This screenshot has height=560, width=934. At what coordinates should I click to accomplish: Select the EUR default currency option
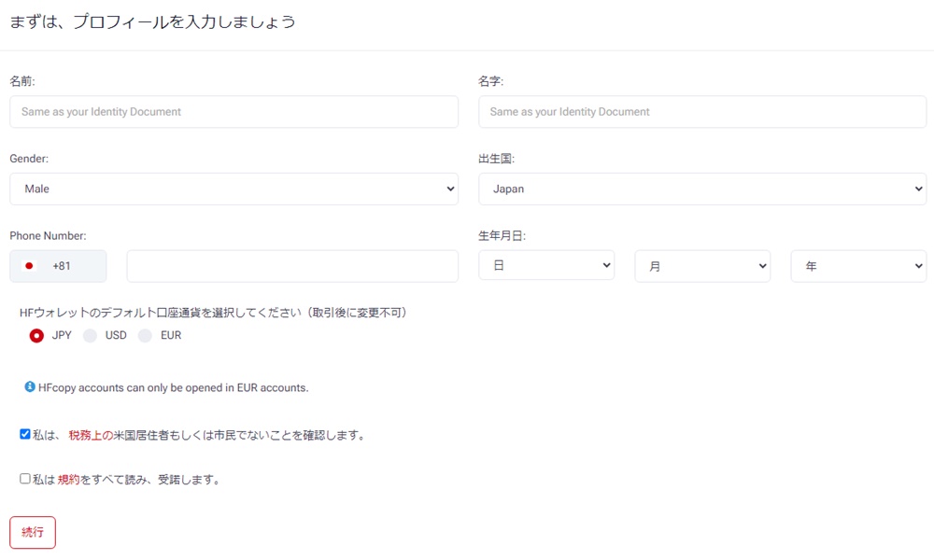pyautogui.click(x=145, y=334)
